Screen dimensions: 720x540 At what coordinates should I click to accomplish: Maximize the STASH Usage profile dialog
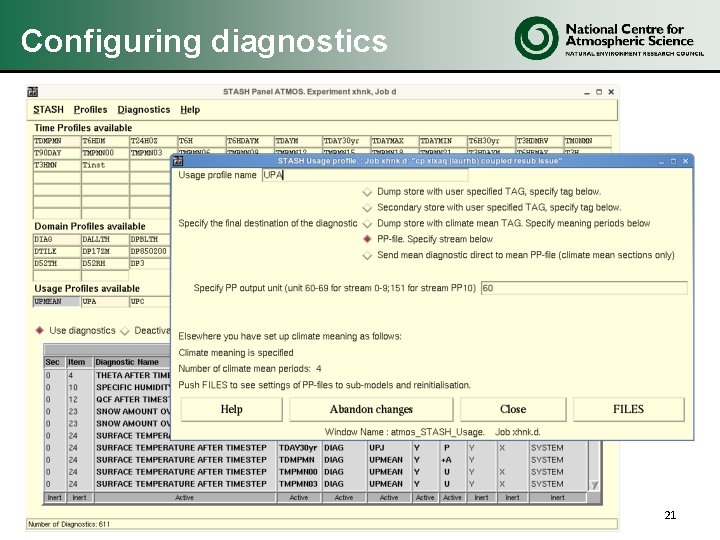tap(673, 161)
